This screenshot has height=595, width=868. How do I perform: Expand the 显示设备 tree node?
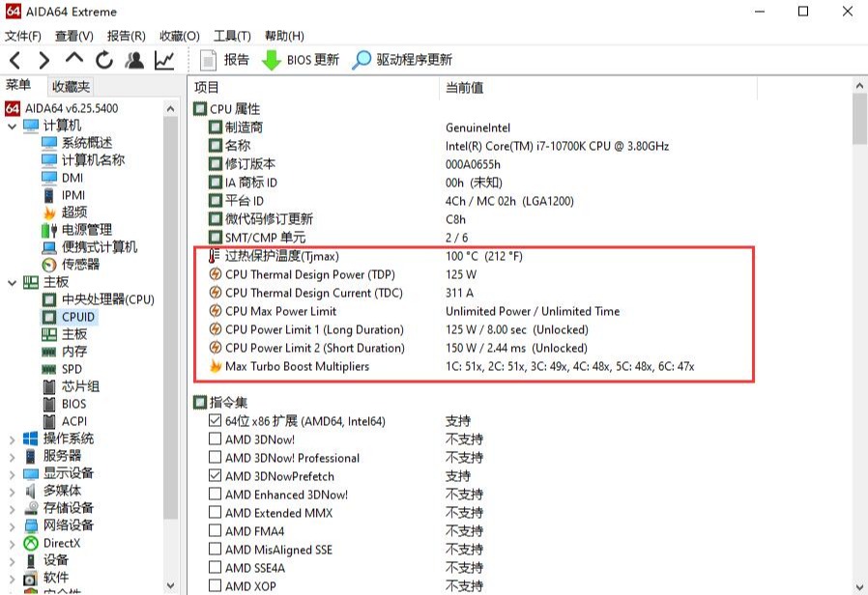(13, 474)
